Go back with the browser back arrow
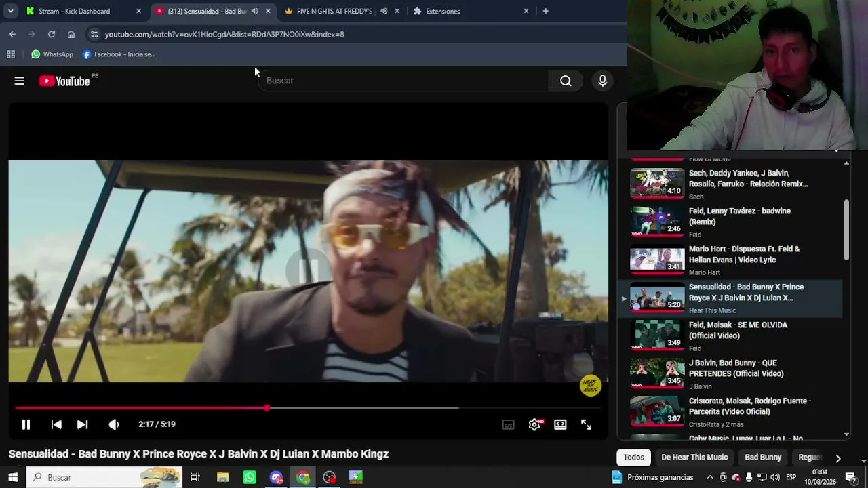The image size is (868, 488). coord(12,34)
